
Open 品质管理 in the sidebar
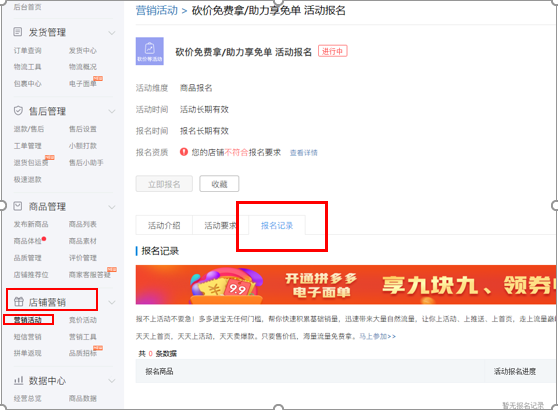tap(27, 258)
